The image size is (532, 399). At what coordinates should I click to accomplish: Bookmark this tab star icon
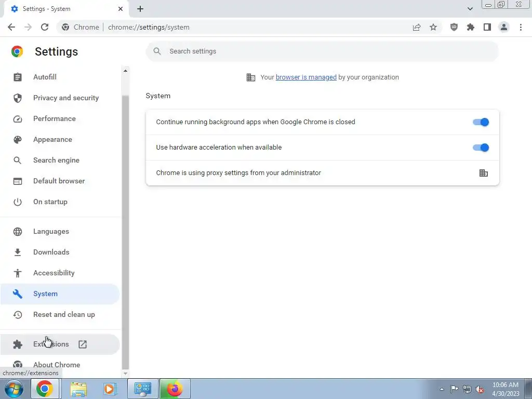pyautogui.click(x=433, y=27)
